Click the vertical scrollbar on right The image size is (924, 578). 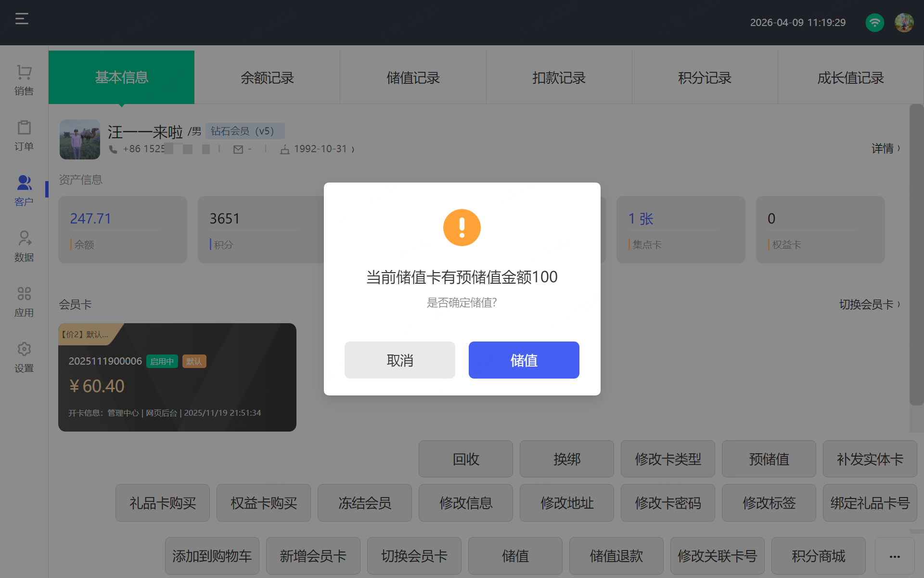(916, 254)
